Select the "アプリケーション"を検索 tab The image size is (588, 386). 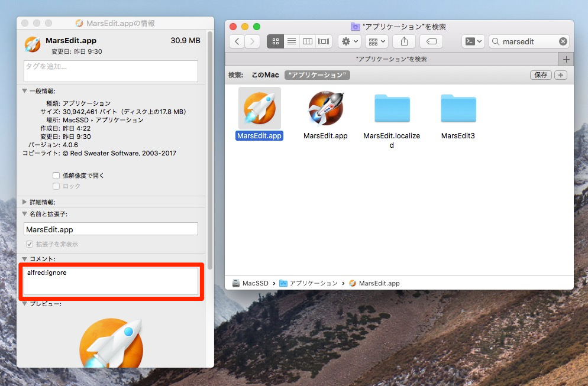(x=391, y=59)
